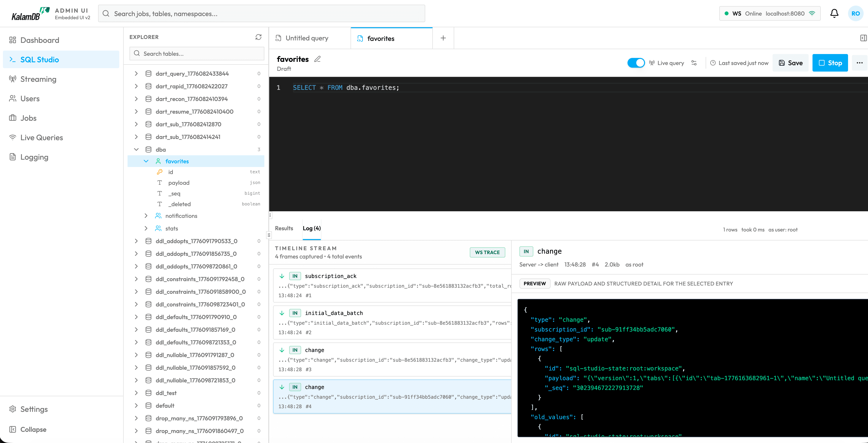Click the PREVIEW label in payload panel
Viewport: 868px width, 443px height.
click(x=535, y=283)
